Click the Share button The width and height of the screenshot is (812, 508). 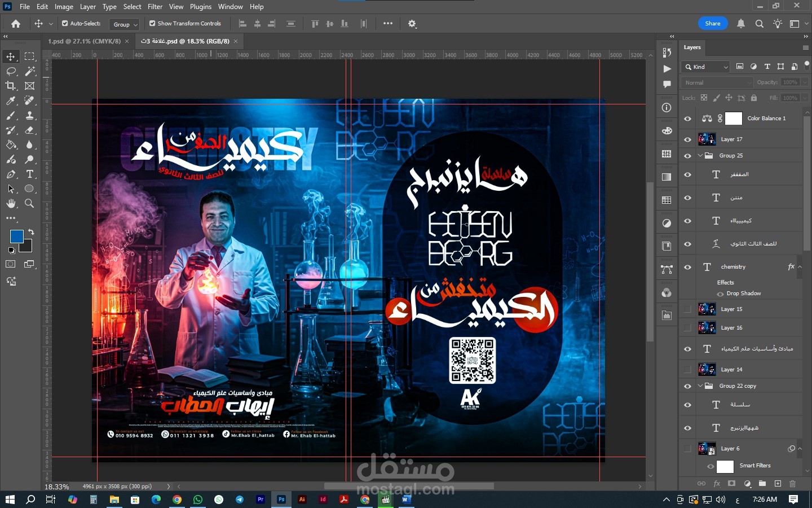pos(713,23)
